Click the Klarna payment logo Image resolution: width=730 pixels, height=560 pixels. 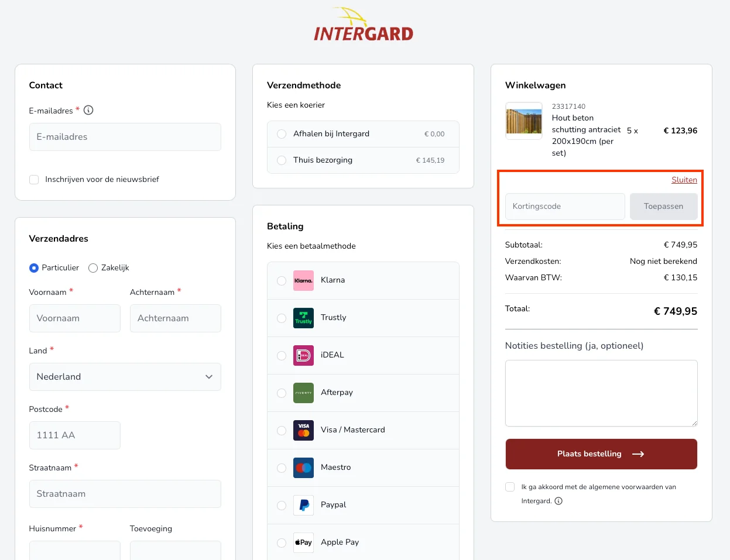(x=303, y=280)
